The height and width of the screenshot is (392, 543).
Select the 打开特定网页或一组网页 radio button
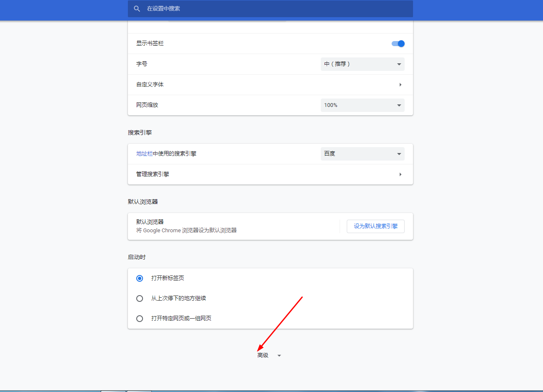(x=140, y=319)
